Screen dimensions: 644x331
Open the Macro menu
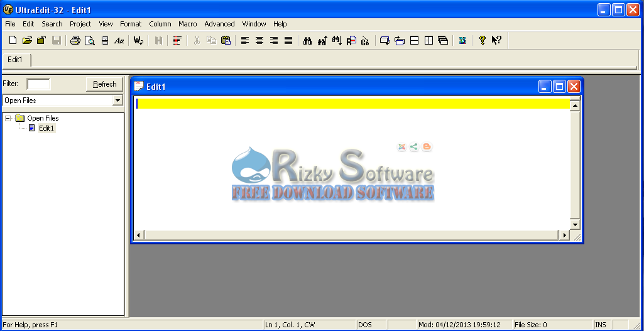click(188, 24)
